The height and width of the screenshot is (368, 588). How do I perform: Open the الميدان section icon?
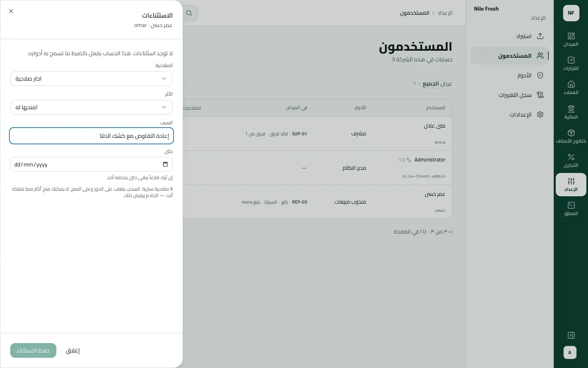pyautogui.click(x=571, y=39)
